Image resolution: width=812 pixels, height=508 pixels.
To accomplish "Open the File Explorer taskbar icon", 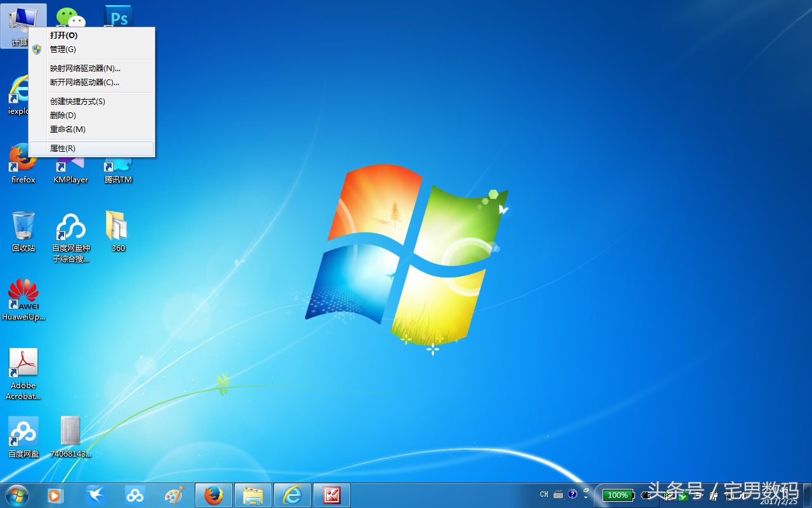I will 253,495.
